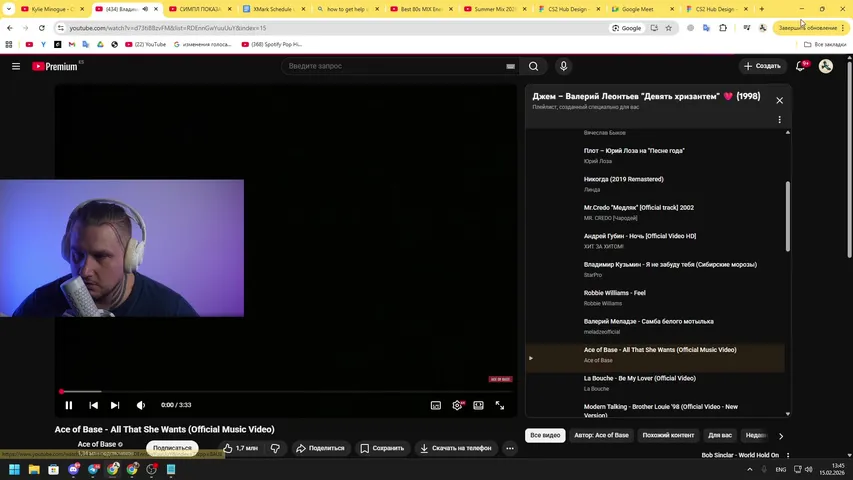Viewport: 853px width, 480px height.
Task: Select the 'Автор: Ace of Base' chip
Action: pyautogui.click(x=601, y=435)
